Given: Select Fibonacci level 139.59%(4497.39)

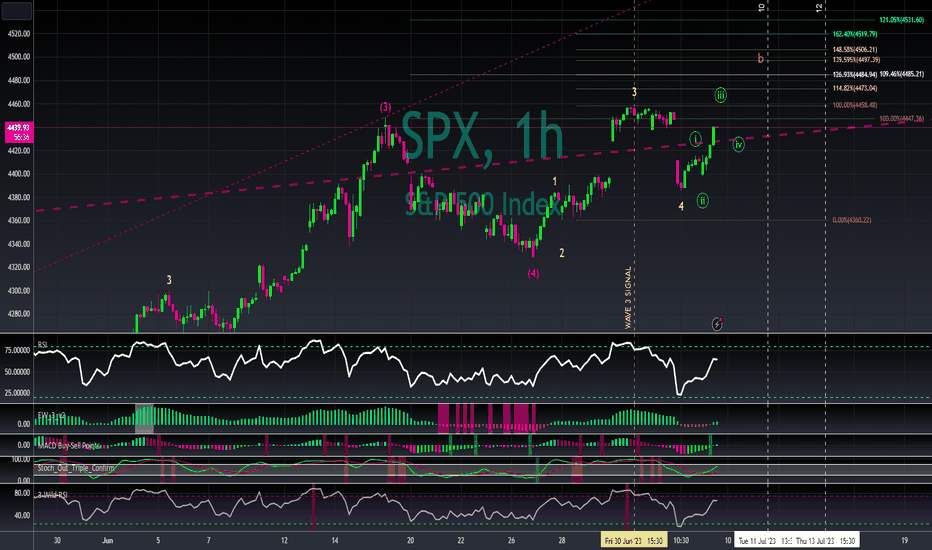Looking at the screenshot, I should pyautogui.click(x=857, y=60).
